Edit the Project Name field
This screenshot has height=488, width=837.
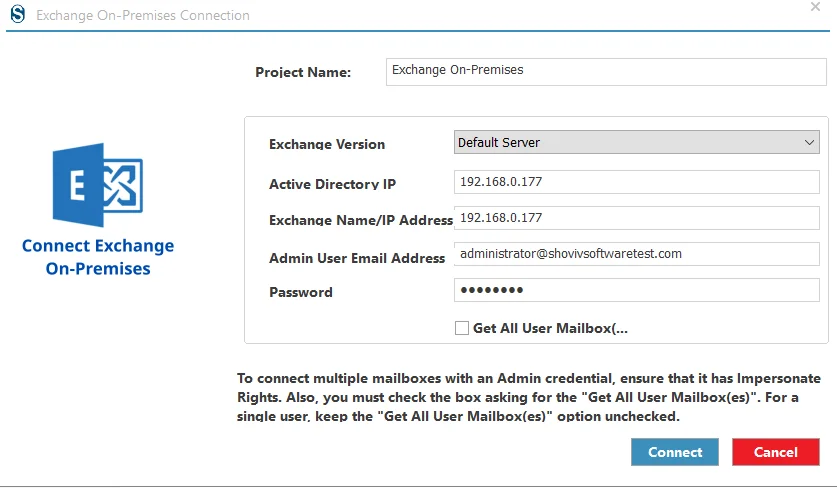(606, 72)
